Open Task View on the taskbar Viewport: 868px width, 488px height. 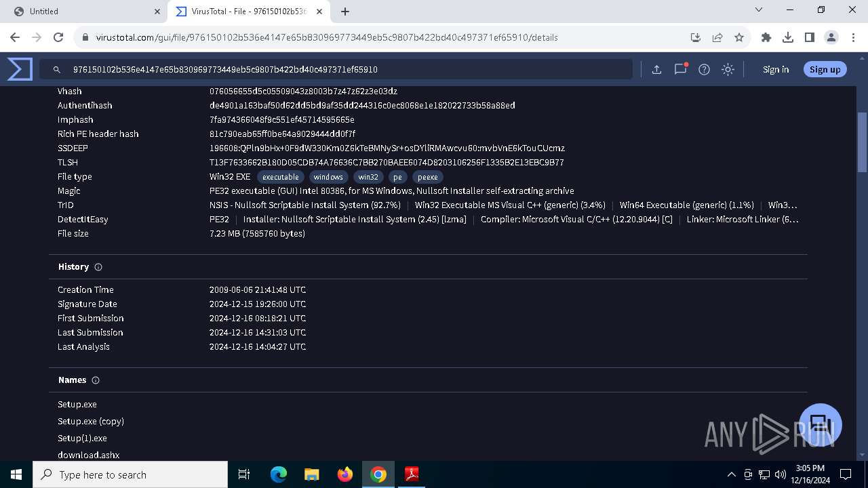[x=244, y=474]
